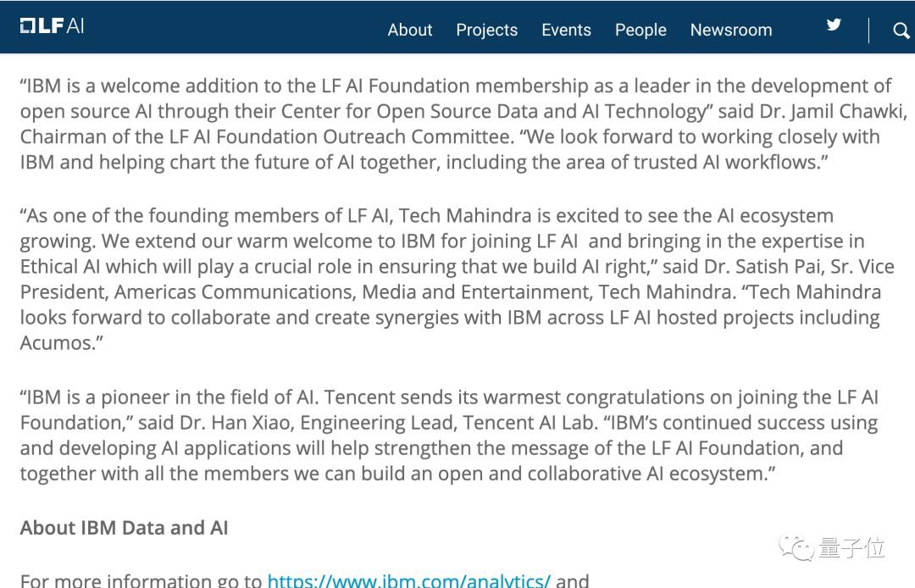Image resolution: width=915 pixels, height=588 pixels.
Task: Select Events in the navigation bar
Action: pyautogui.click(x=566, y=31)
